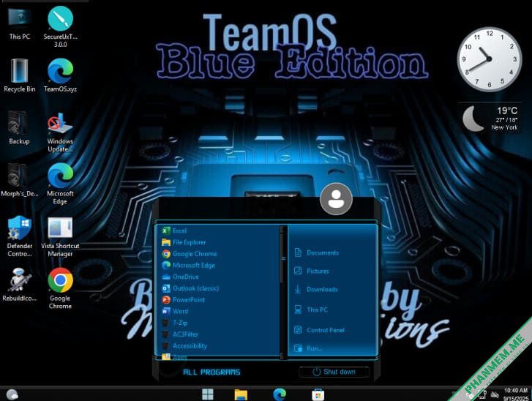This screenshot has height=401, width=532.
Task: Open the Windows Update desktop shortcut
Action: 61,132
